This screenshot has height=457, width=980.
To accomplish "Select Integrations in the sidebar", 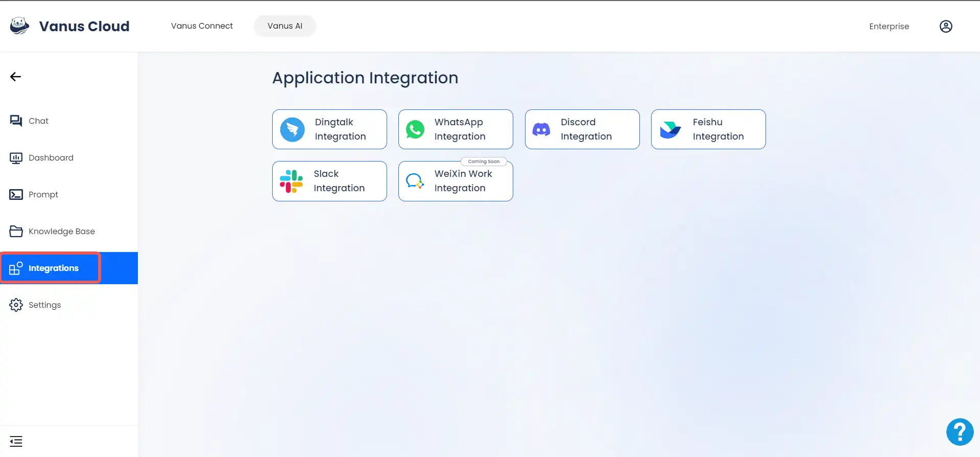I will pyautogui.click(x=69, y=268).
